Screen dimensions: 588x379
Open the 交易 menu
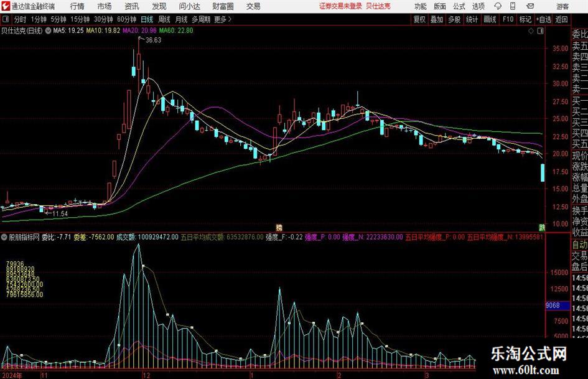tap(253, 6)
